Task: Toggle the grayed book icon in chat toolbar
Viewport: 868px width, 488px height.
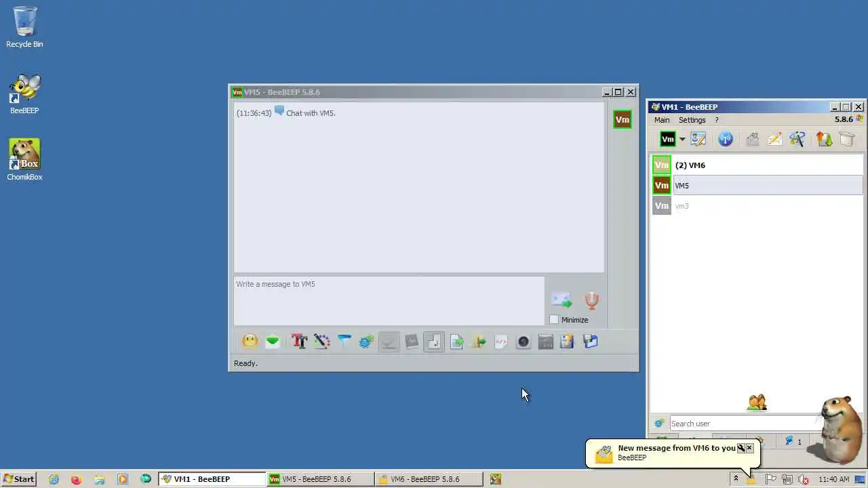Action: [412, 342]
